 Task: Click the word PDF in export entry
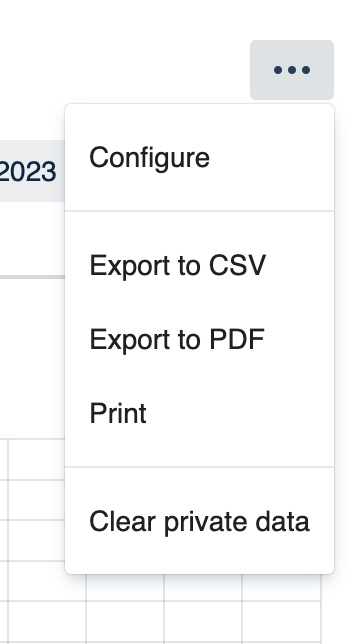(x=237, y=339)
